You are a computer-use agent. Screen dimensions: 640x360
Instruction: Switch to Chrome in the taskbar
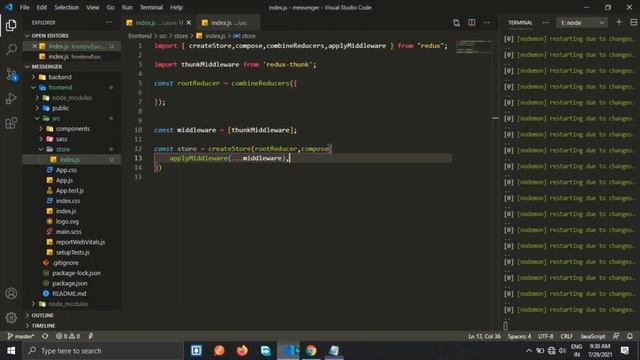pos(311,351)
